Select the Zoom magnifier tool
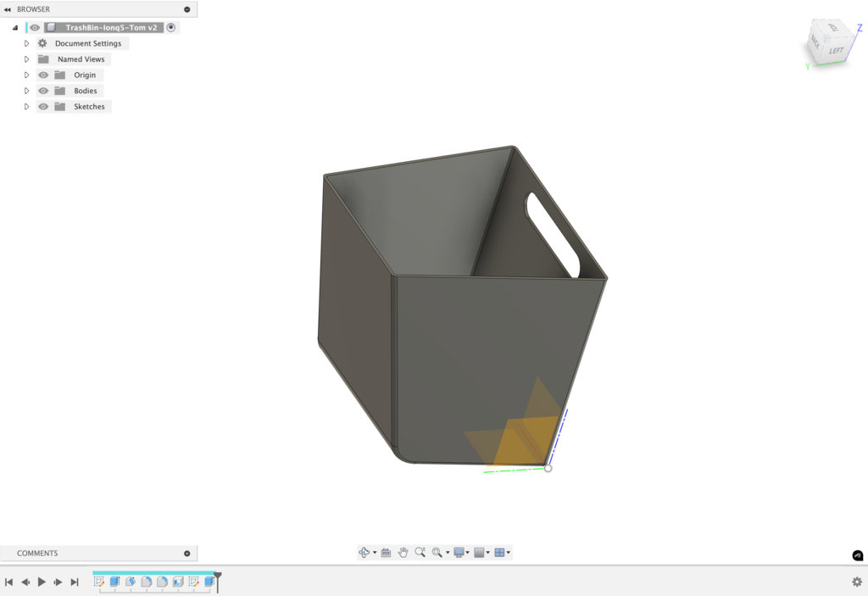The height and width of the screenshot is (596, 868). (420, 553)
